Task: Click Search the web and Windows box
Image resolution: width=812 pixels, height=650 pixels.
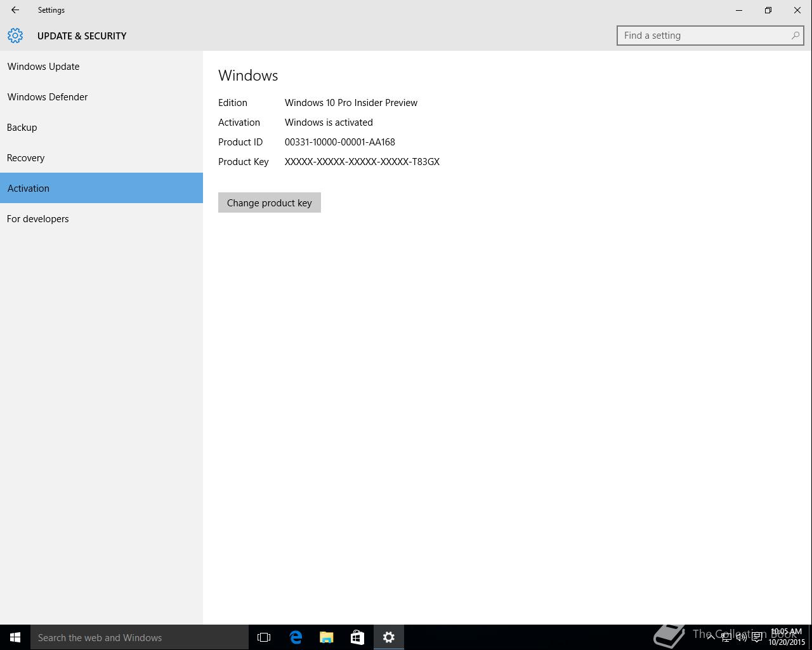Action: point(140,637)
